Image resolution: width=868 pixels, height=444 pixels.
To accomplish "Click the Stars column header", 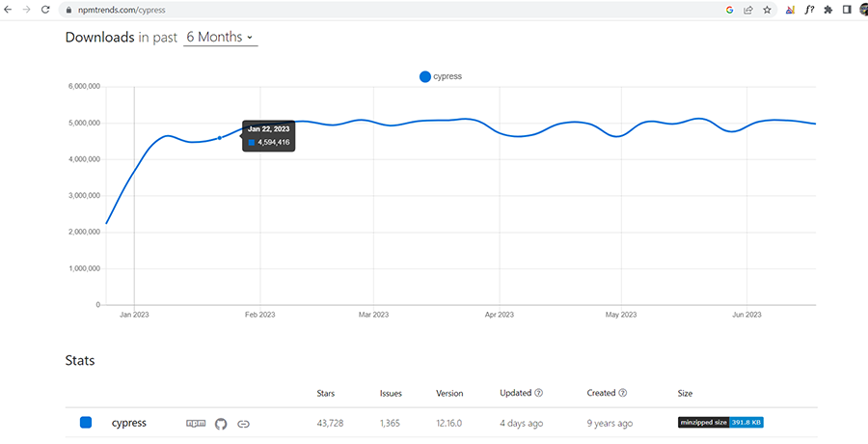I will [x=326, y=394].
